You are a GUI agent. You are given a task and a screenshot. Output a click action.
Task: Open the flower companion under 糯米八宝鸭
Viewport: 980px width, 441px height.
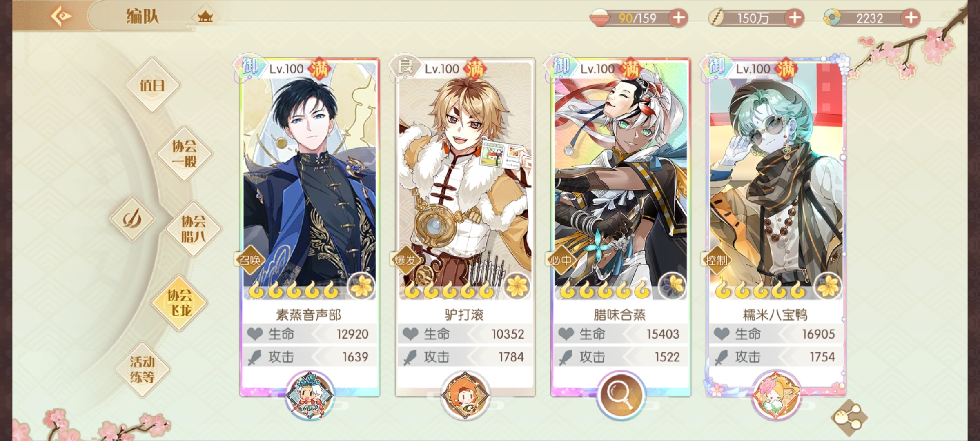tap(776, 395)
